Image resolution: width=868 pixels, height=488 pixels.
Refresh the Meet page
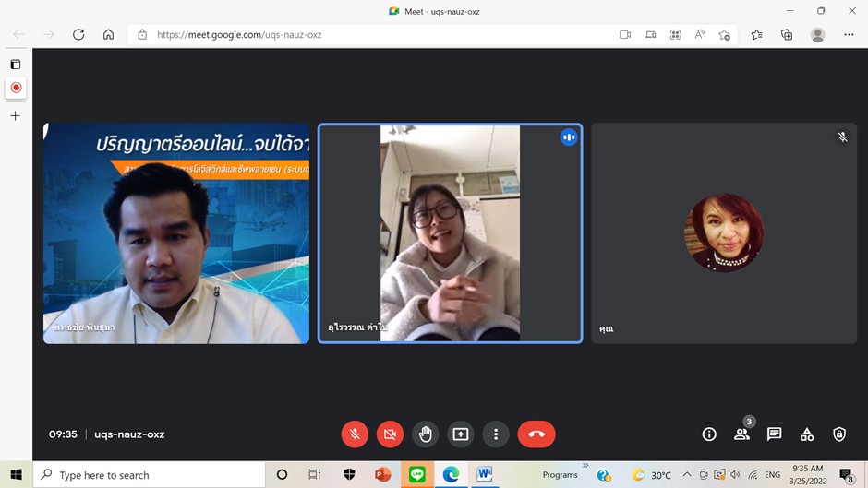78,35
